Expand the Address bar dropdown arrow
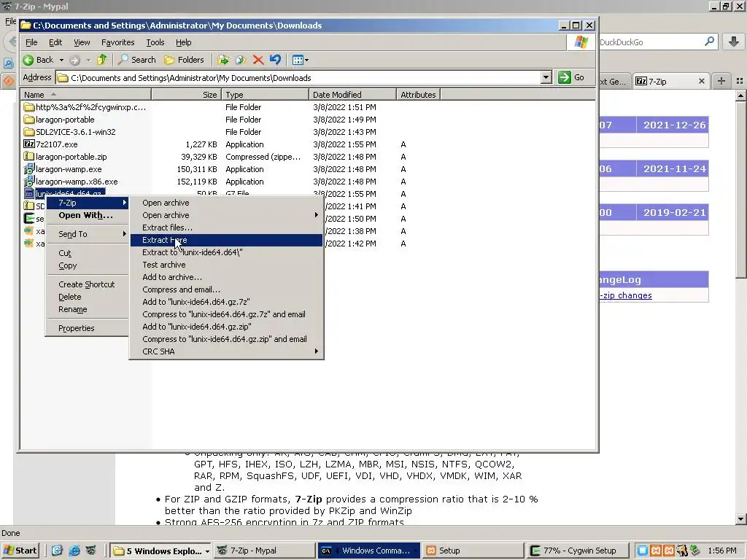The width and height of the screenshot is (747, 560). (546, 77)
